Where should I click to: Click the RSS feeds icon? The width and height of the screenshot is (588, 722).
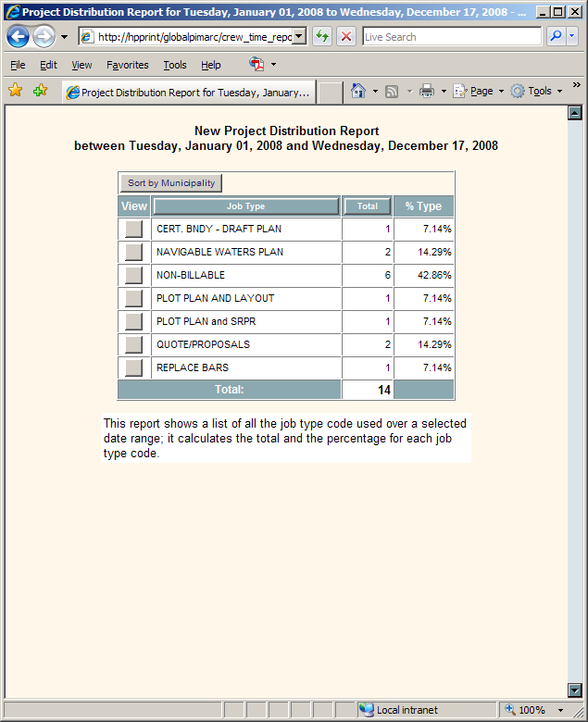coord(392,92)
